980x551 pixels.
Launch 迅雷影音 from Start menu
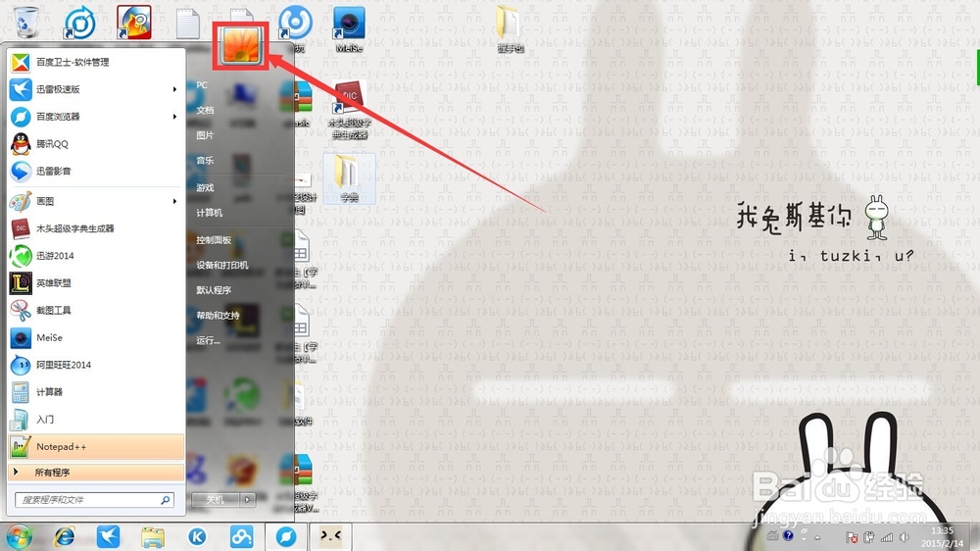tap(96, 171)
